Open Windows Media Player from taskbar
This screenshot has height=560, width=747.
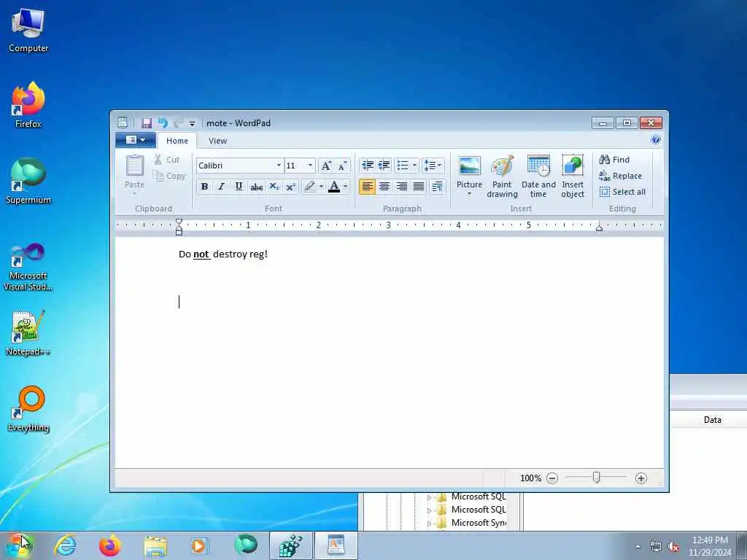pos(199,545)
